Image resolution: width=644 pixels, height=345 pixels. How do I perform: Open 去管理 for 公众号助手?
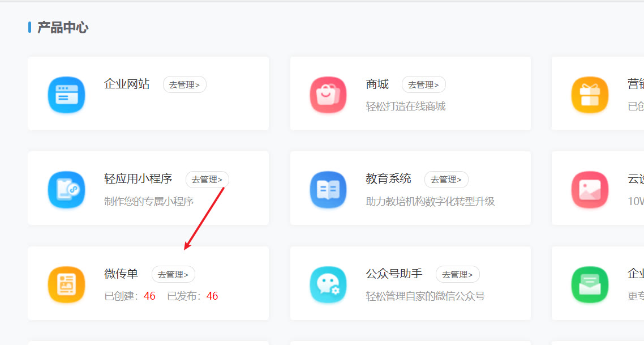coord(458,274)
